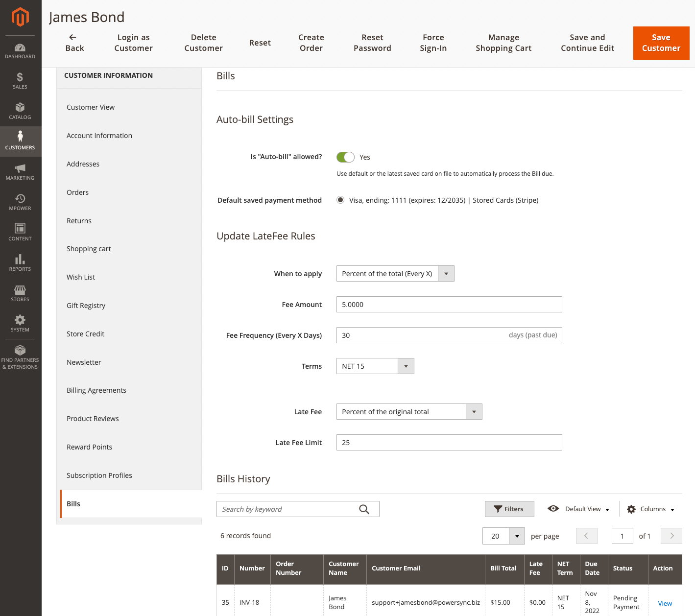Switch to Account Information tab

tap(99, 136)
